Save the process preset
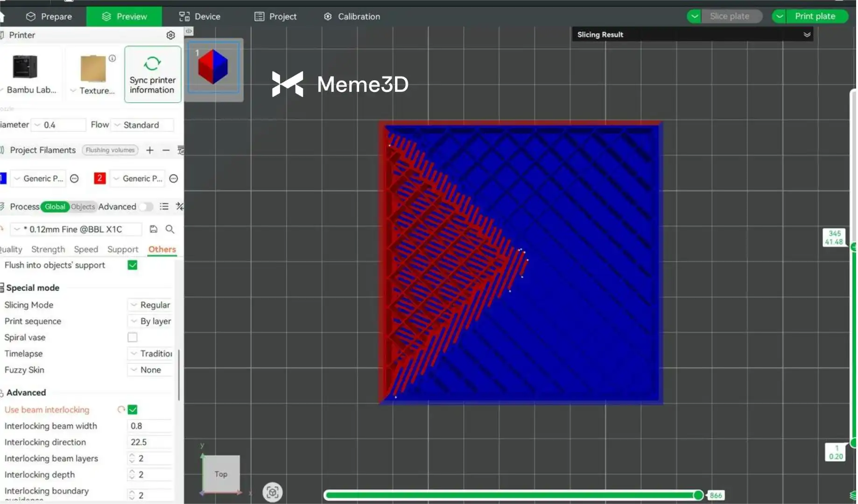Screen dimensions: 858x504 click(153, 229)
